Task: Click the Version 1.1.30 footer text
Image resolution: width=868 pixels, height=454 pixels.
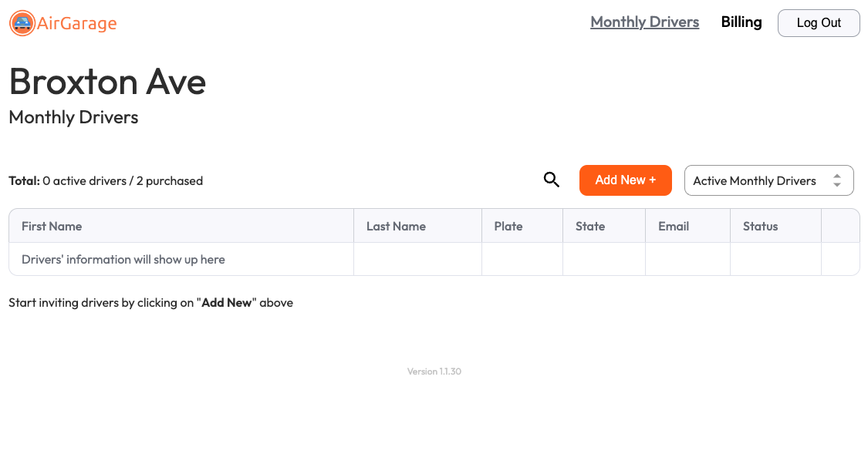Action: pyautogui.click(x=434, y=372)
